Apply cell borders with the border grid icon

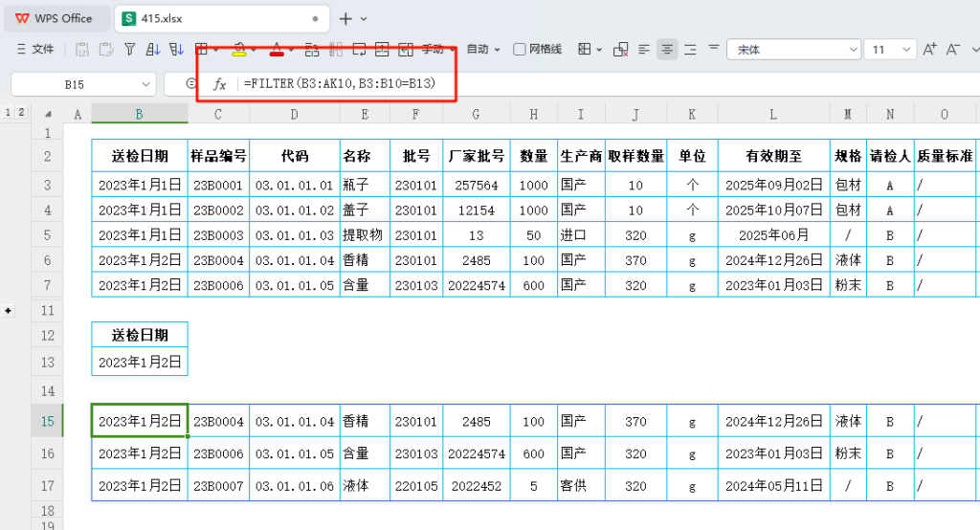click(x=201, y=50)
